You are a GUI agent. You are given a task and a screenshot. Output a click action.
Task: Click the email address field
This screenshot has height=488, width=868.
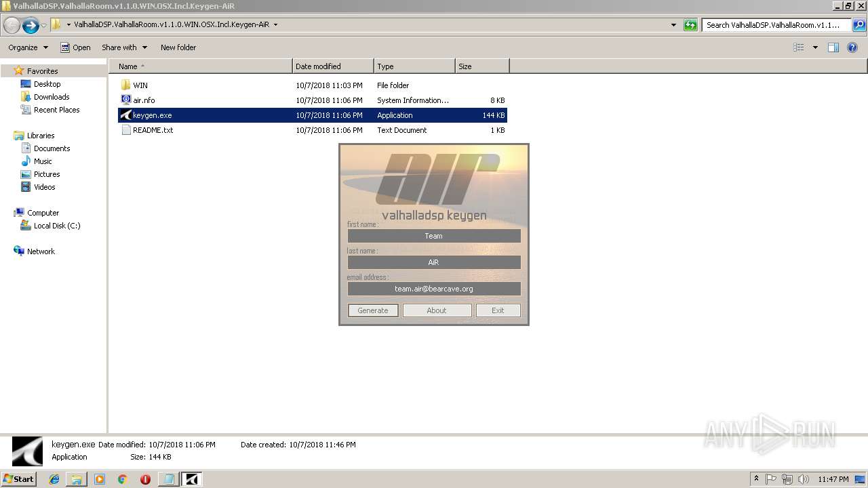(x=434, y=289)
